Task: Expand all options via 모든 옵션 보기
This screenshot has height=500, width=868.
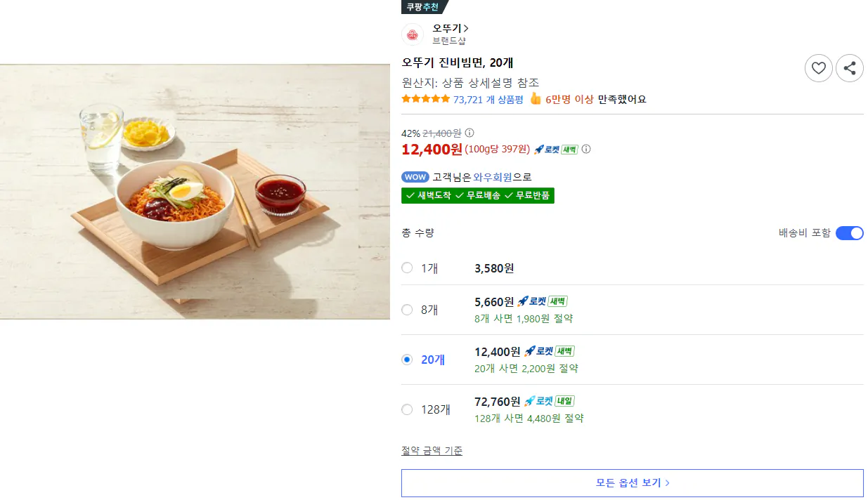Action: [x=632, y=482]
